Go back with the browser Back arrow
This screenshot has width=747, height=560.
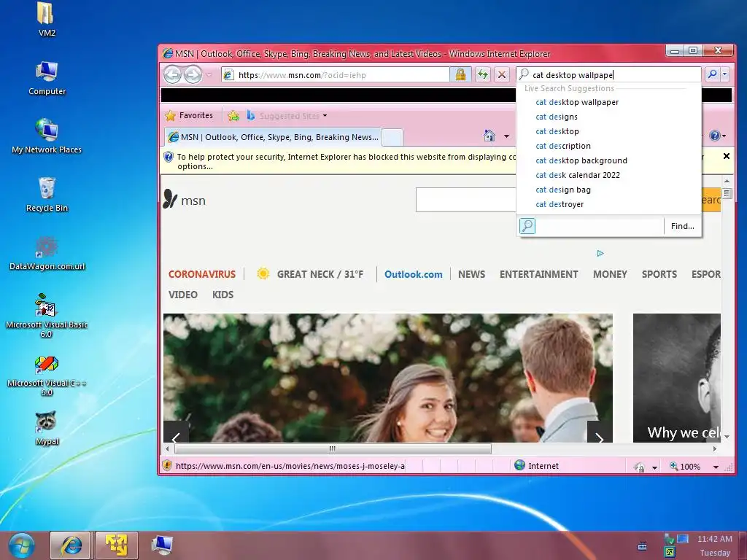point(172,75)
